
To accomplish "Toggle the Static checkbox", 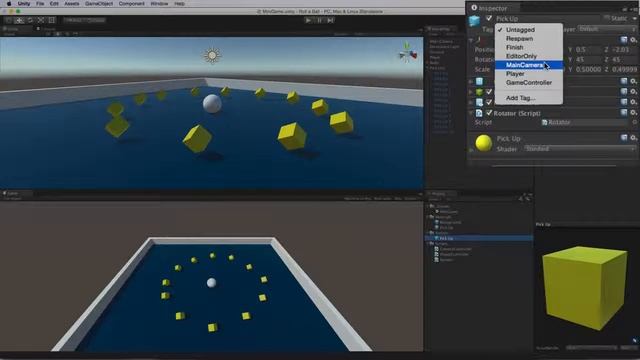I will (607, 18).
